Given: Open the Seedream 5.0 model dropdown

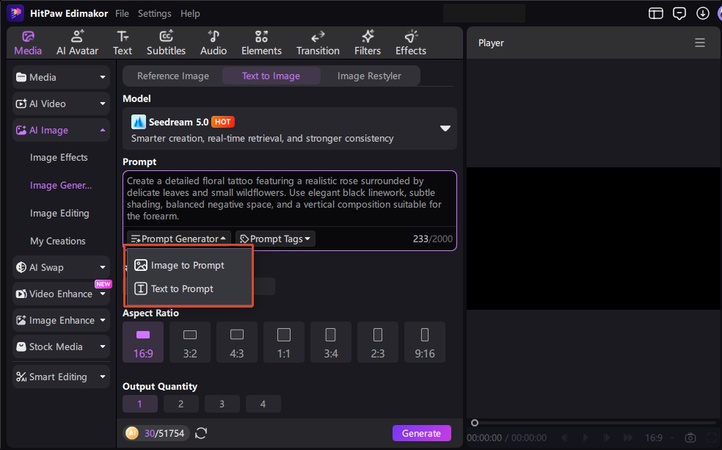Looking at the screenshot, I should click(290, 129).
